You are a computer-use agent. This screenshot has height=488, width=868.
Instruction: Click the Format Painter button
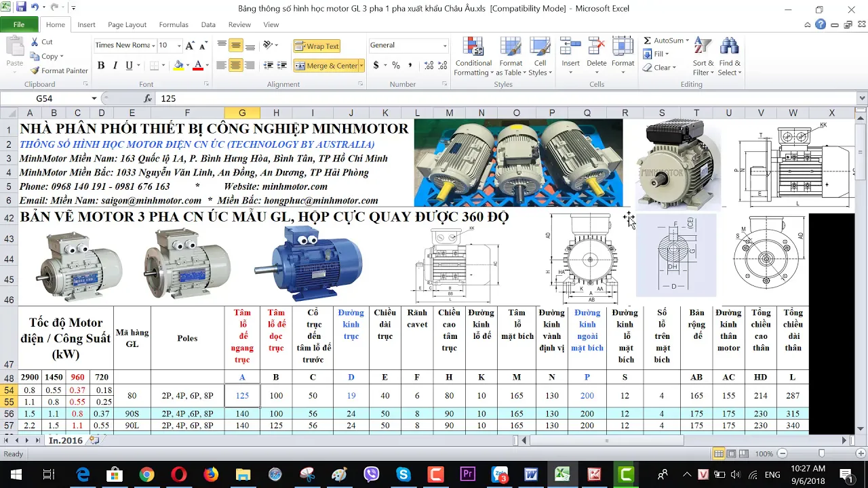(59, 70)
